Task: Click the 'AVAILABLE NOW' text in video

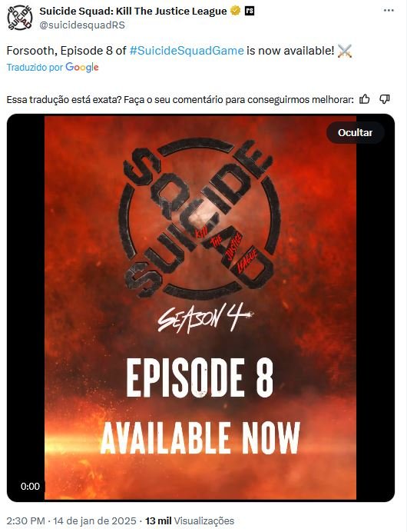Action: 200,438
